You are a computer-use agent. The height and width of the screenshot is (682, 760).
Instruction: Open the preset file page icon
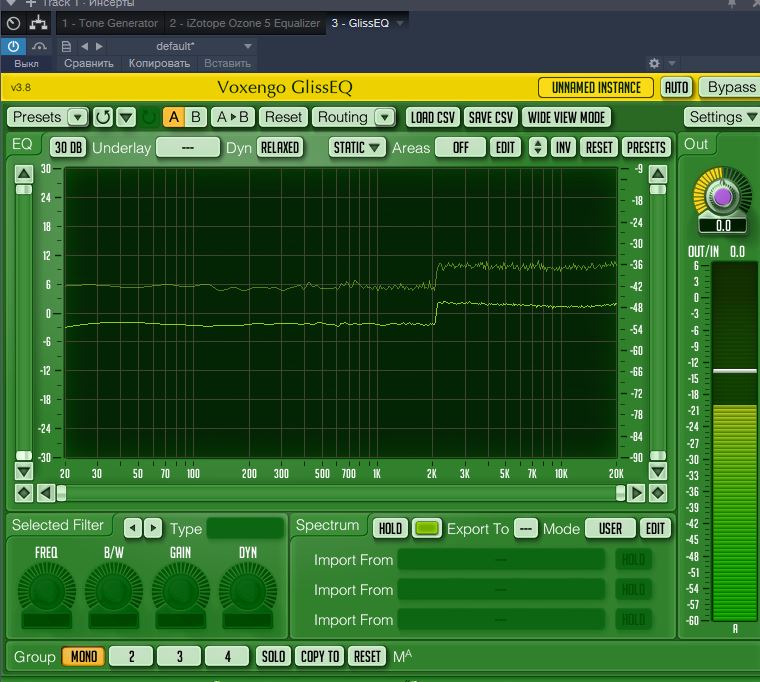[x=66, y=47]
